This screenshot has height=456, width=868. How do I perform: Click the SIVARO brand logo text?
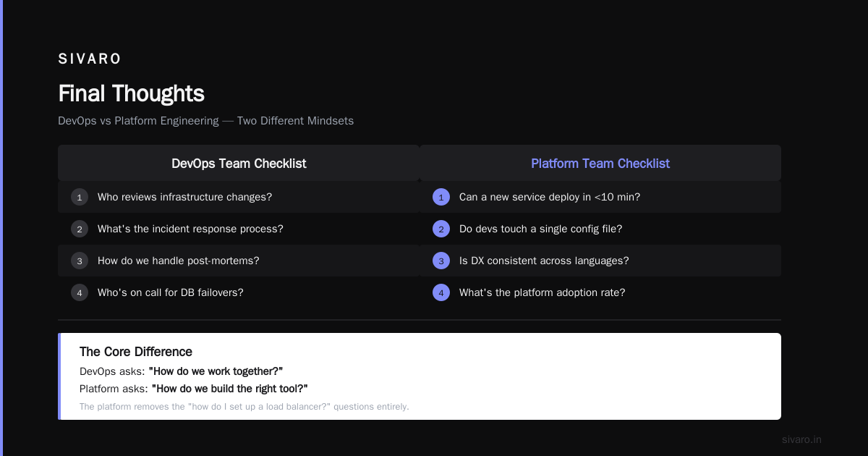tap(90, 59)
